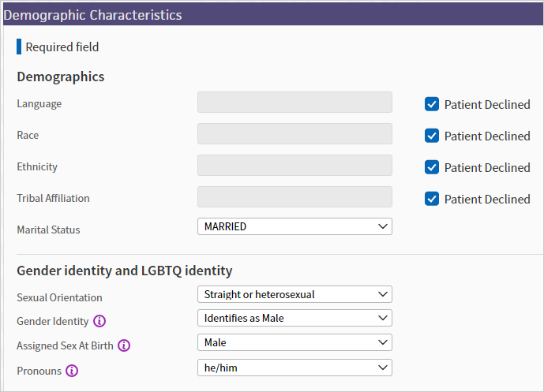This screenshot has width=544, height=392.
Task: Open info icon next to Pronouns
Action: pyautogui.click(x=72, y=370)
